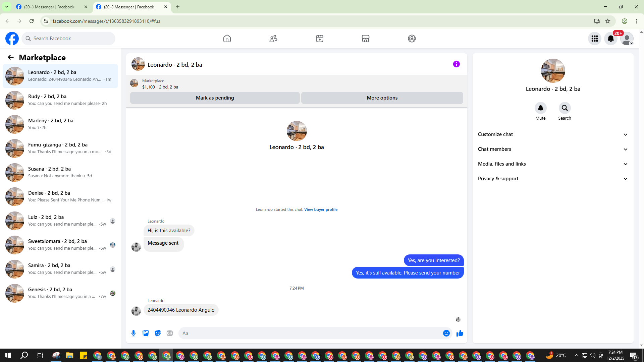
Task: Open the sticker picker icon
Action: point(158,333)
